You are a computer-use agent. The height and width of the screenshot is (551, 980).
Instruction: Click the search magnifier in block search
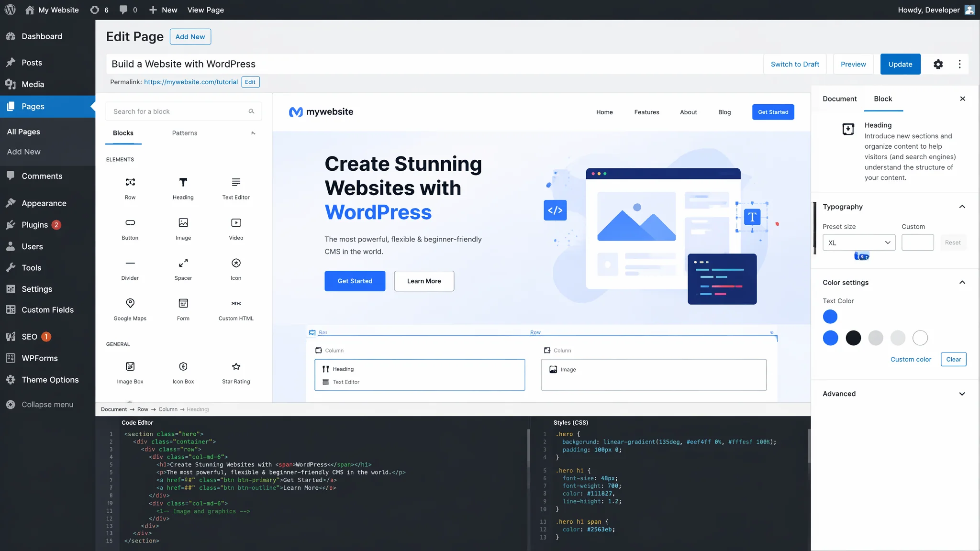point(251,111)
